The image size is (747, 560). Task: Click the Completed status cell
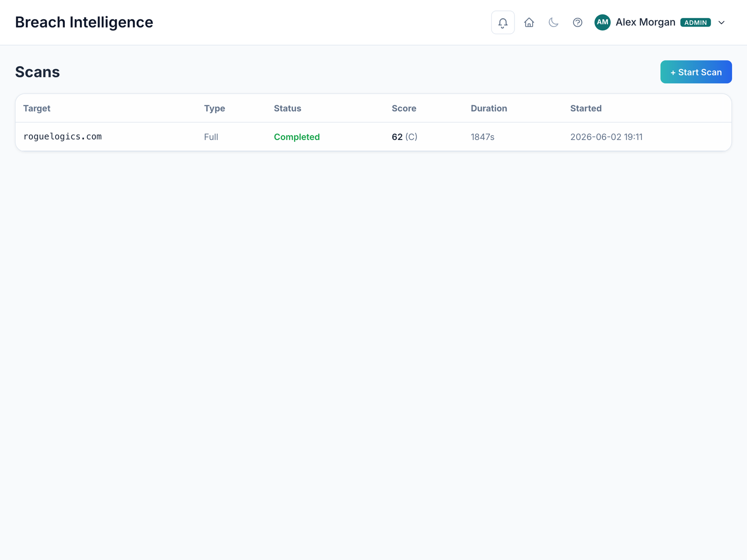(297, 137)
